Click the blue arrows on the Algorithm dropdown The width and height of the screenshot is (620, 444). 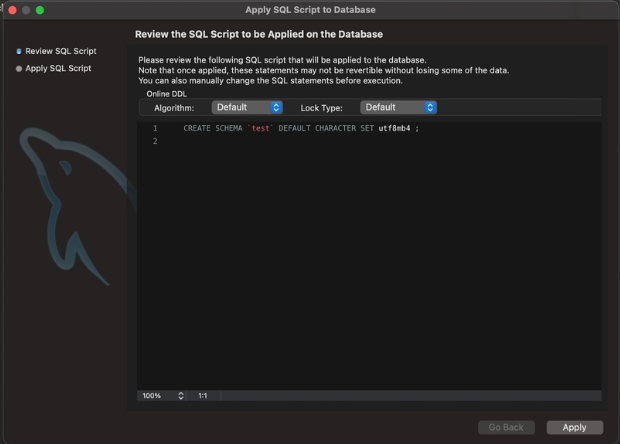click(277, 107)
